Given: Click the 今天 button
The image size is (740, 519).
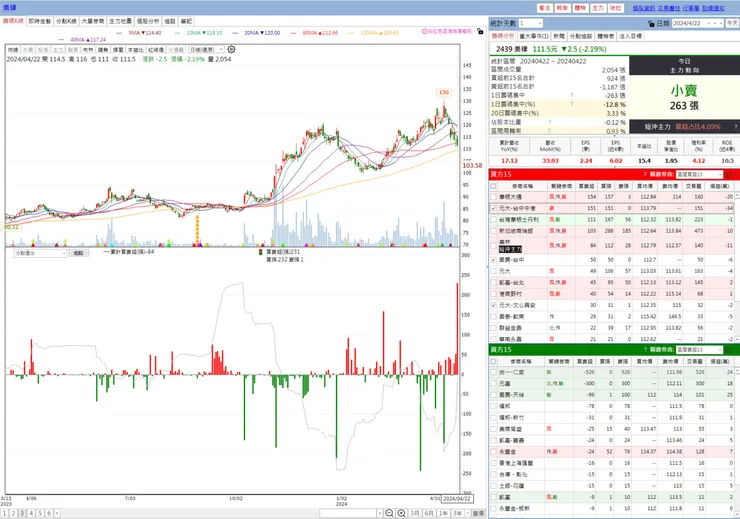Looking at the screenshot, I should click(732, 23).
